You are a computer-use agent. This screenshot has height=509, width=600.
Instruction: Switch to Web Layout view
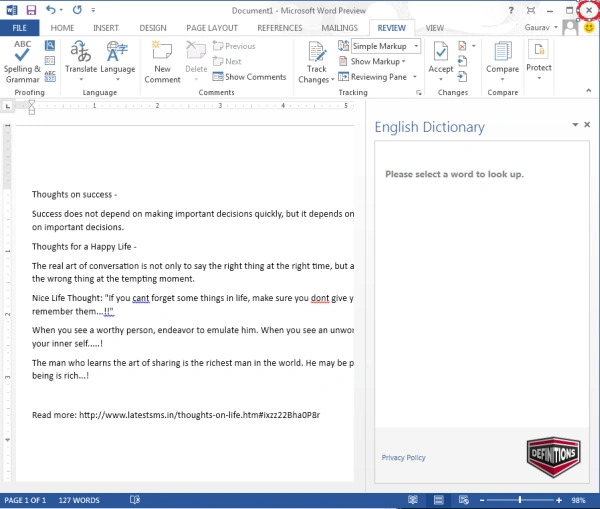pyautogui.click(x=464, y=500)
